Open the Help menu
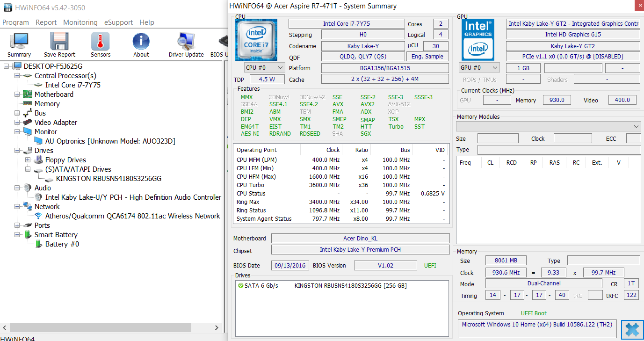 click(x=147, y=22)
